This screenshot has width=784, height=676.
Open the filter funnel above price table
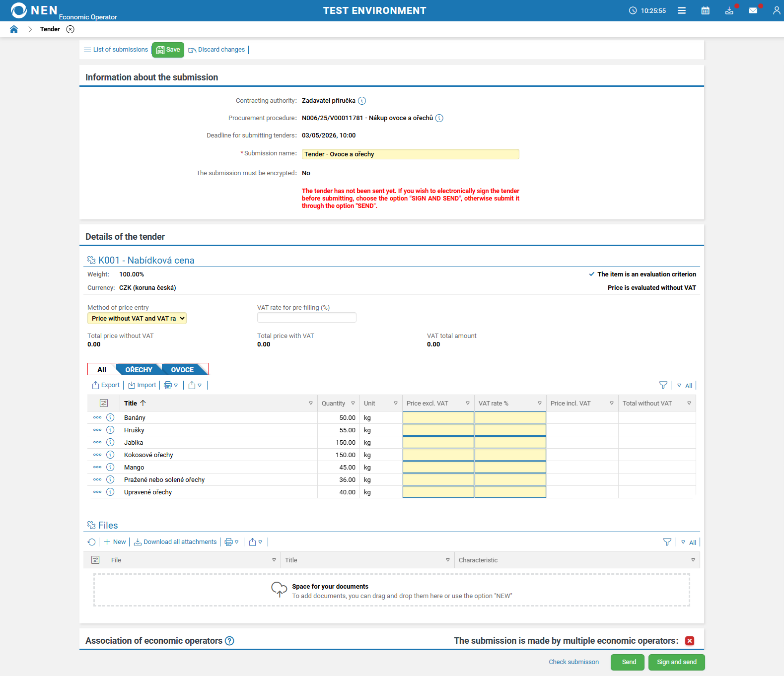tap(663, 385)
